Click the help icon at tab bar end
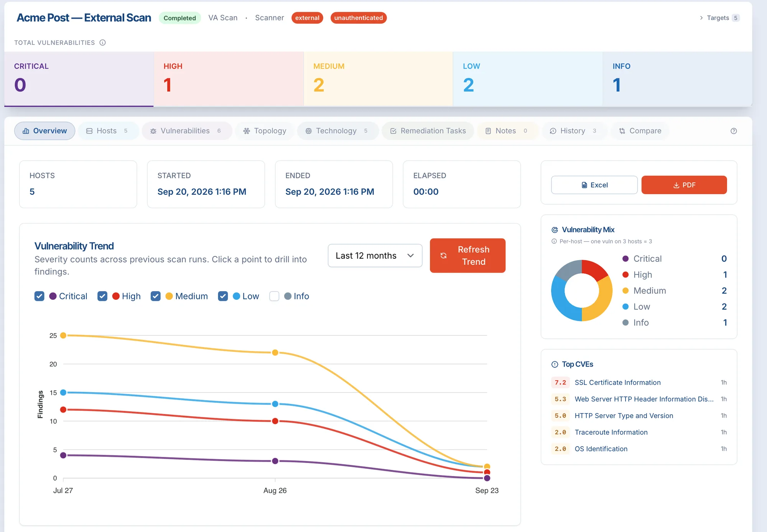 click(x=734, y=131)
